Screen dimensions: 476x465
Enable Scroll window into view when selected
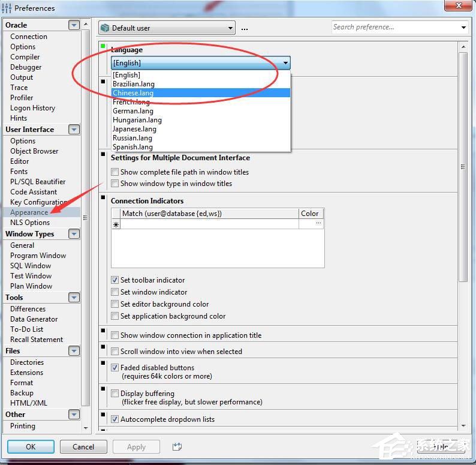pyautogui.click(x=115, y=352)
